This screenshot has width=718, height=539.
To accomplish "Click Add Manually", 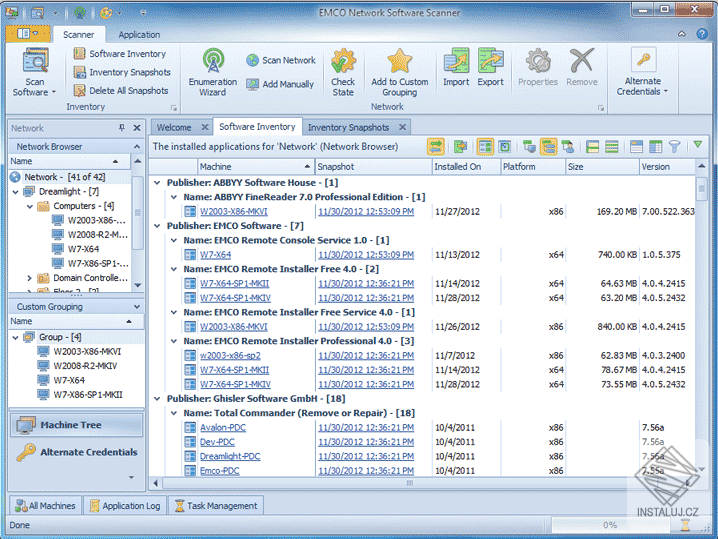I will tap(280, 84).
